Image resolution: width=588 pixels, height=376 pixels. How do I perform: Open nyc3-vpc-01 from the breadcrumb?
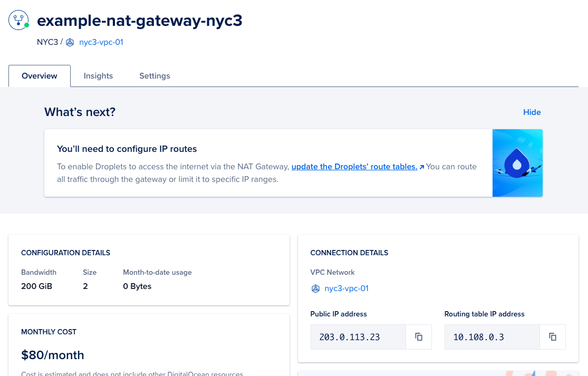[x=101, y=42]
